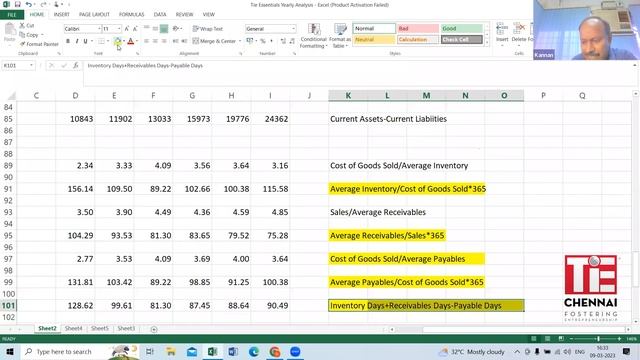Expand the Merge & Center dropdown arrow
The image size is (640, 360).
pos(240,41)
